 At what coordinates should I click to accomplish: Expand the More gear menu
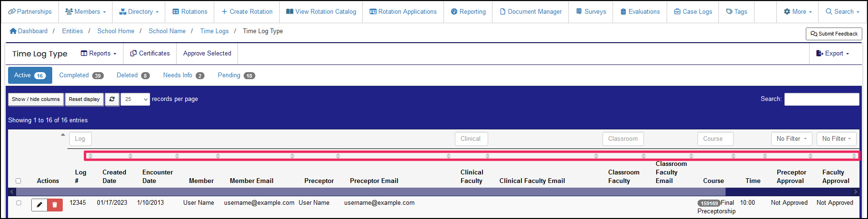click(x=798, y=11)
